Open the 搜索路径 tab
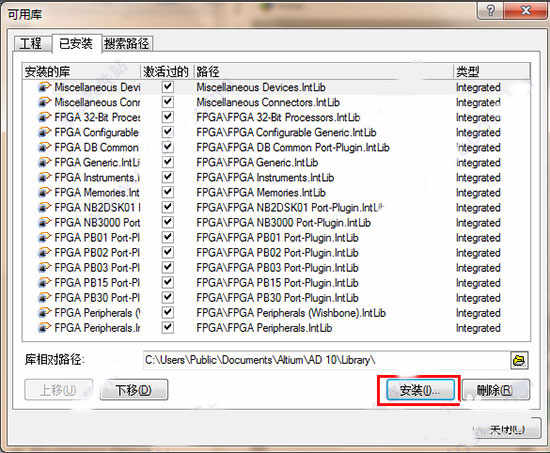 [127, 44]
